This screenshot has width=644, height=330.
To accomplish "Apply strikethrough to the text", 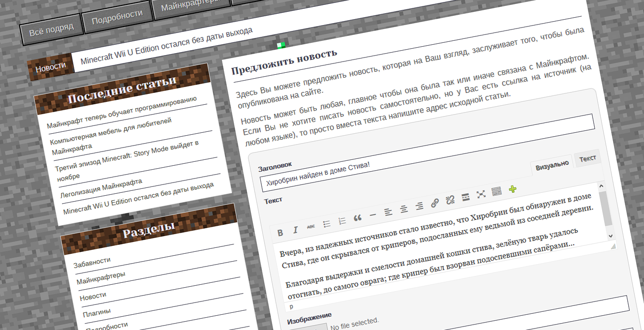I will 311,227.
